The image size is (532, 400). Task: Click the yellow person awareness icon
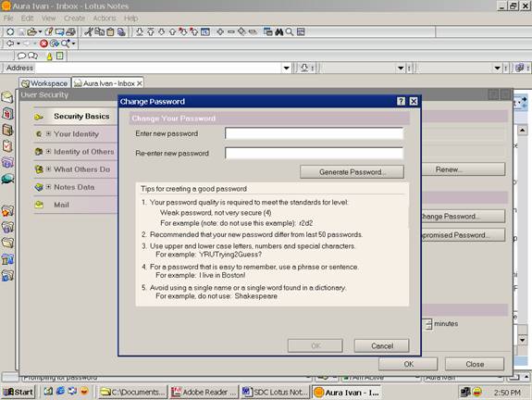pyautogui.click(x=50, y=56)
